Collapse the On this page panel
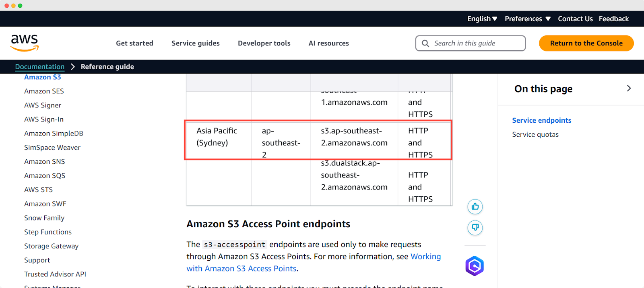This screenshot has height=288, width=644. [x=628, y=88]
